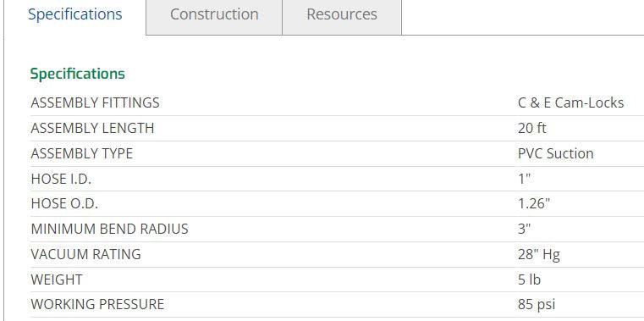Select the WORKING PRESSURE label
Viewport: 644px width, 321px height.
point(97,305)
